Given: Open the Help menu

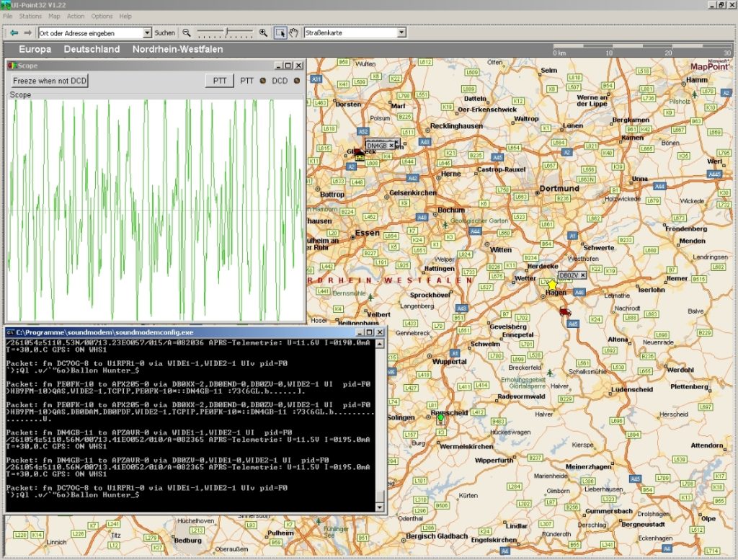Looking at the screenshot, I should (x=125, y=16).
